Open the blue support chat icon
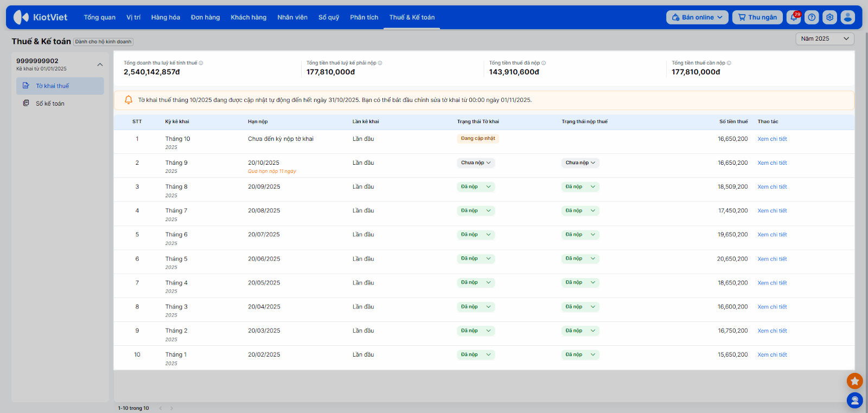Screen dimensions: 868x413 (854, 401)
